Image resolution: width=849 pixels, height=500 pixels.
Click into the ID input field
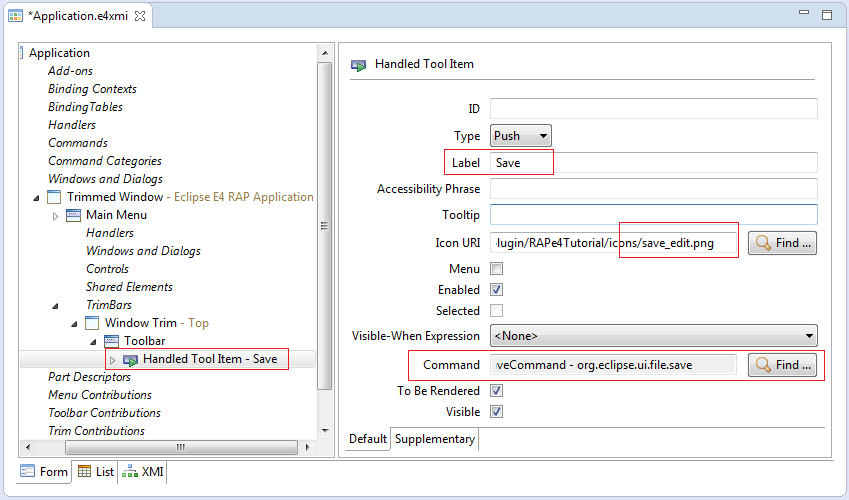point(654,108)
